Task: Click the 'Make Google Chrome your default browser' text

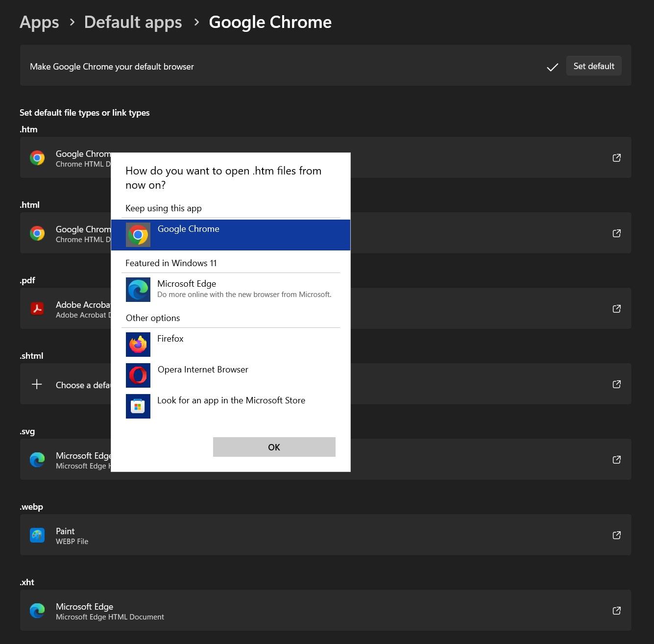Action: tap(112, 67)
